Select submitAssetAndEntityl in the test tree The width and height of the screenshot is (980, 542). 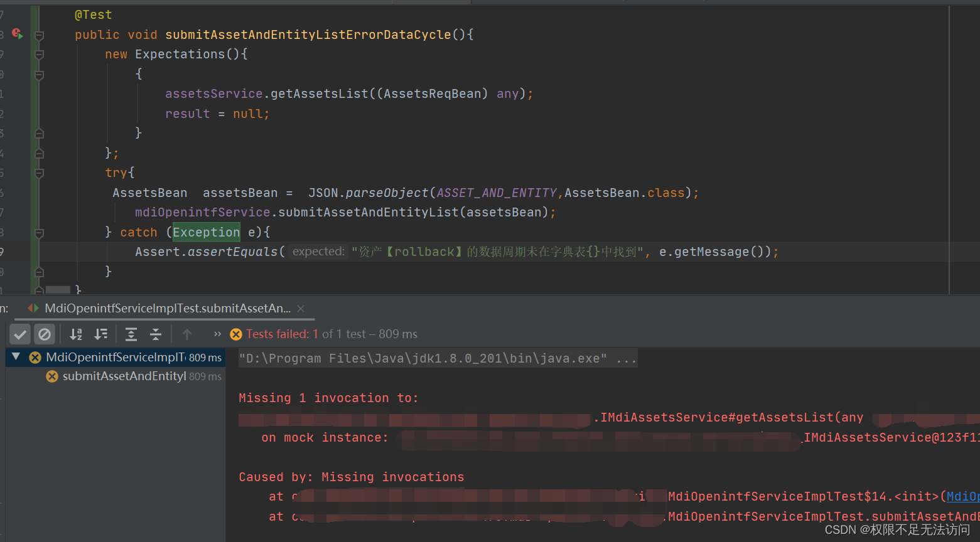124,376
